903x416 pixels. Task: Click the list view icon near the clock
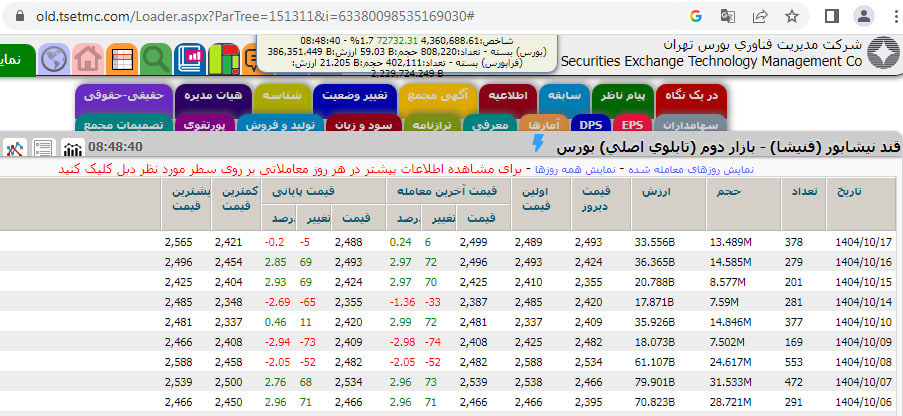[x=44, y=149]
